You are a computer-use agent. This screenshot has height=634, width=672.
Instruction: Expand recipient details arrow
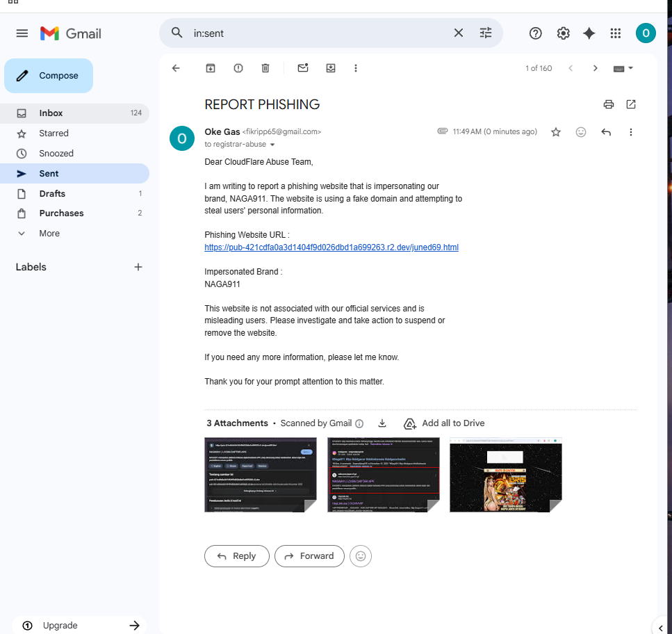tap(272, 145)
